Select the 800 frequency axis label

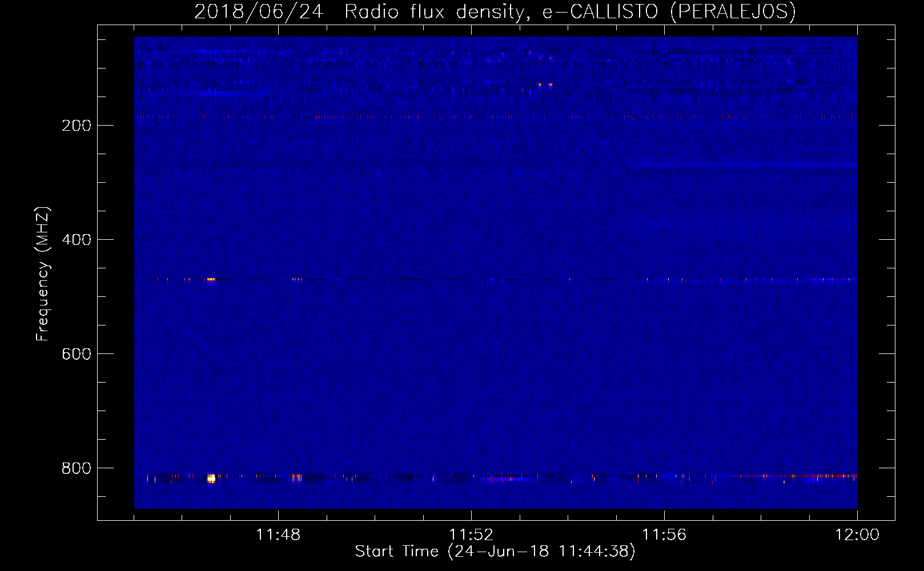coord(77,468)
